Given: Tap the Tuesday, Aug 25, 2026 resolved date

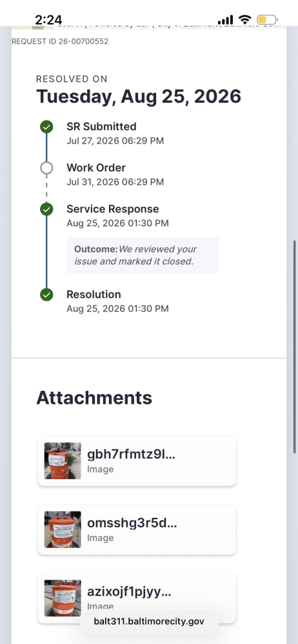Looking at the screenshot, I should pos(139,97).
